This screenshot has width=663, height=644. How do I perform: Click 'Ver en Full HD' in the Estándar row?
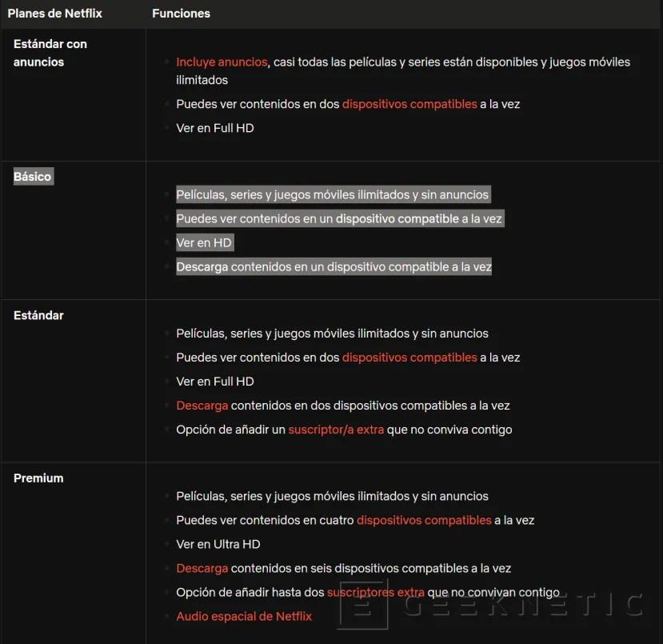(x=215, y=382)
